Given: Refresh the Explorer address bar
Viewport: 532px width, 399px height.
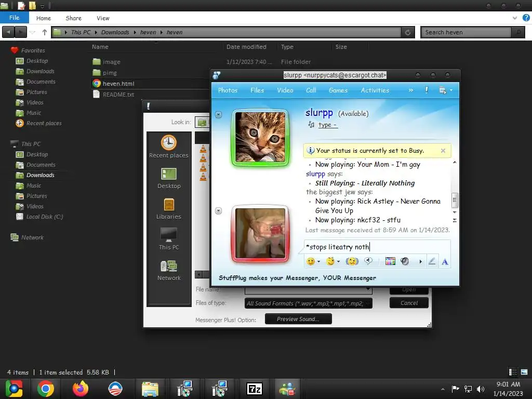Looking at the screenshot, I should pyautogui.click(x=408, y=32).
